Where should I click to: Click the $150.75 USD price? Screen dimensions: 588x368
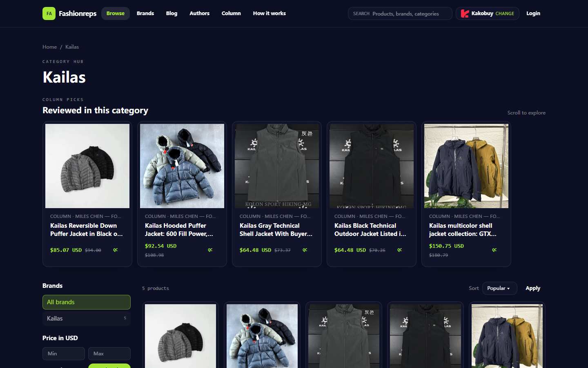(x=446, y=246)
